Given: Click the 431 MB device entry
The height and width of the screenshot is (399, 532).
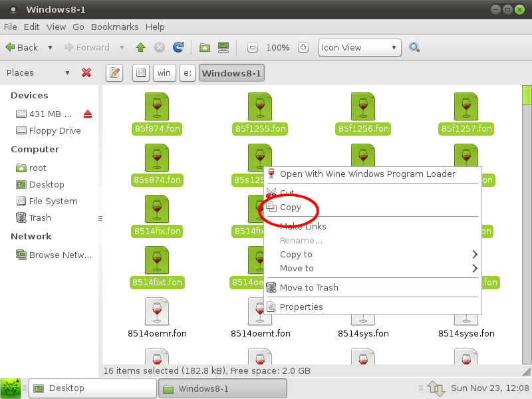Looking at the screenshot, I should pyautogui.click(x=44, y=114).
